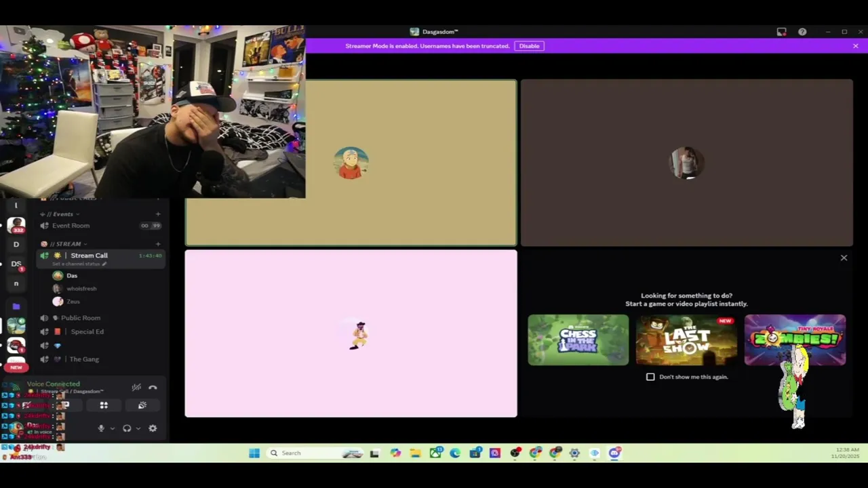
Task: Expand the headphones output options arrow
Action: pyautogui.click(x=138, y=428)
